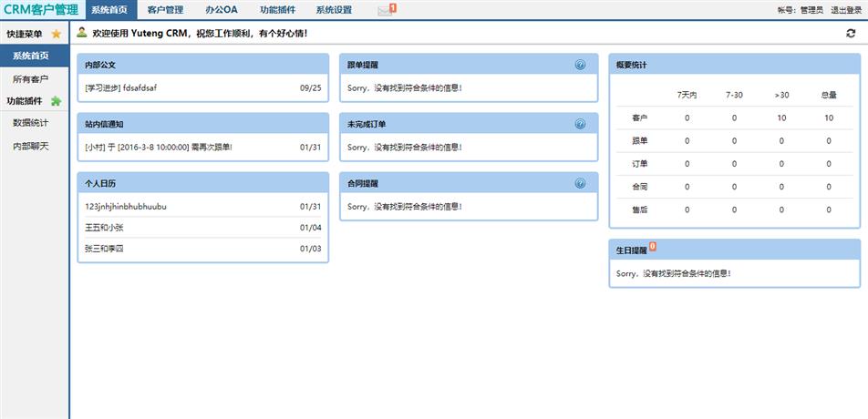
Task: Open the mail envelope notification icon
Action: click(x=385, y=11)
